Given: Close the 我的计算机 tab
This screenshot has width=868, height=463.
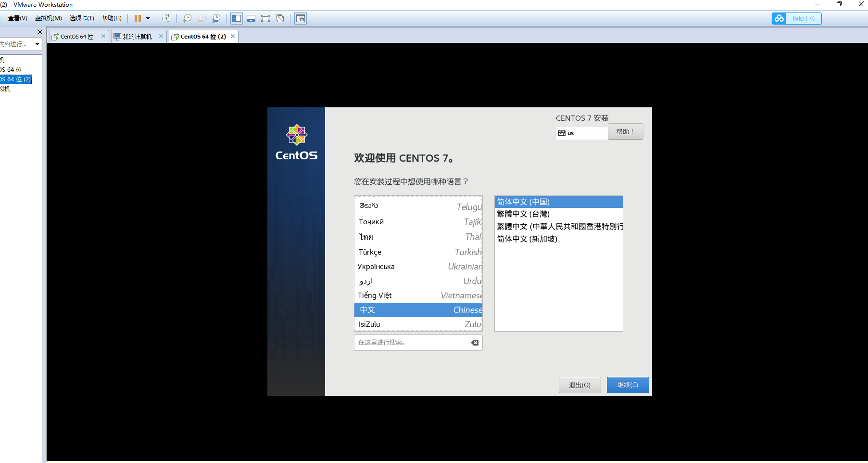Looking at the screenshot, I should pos(161,36).
